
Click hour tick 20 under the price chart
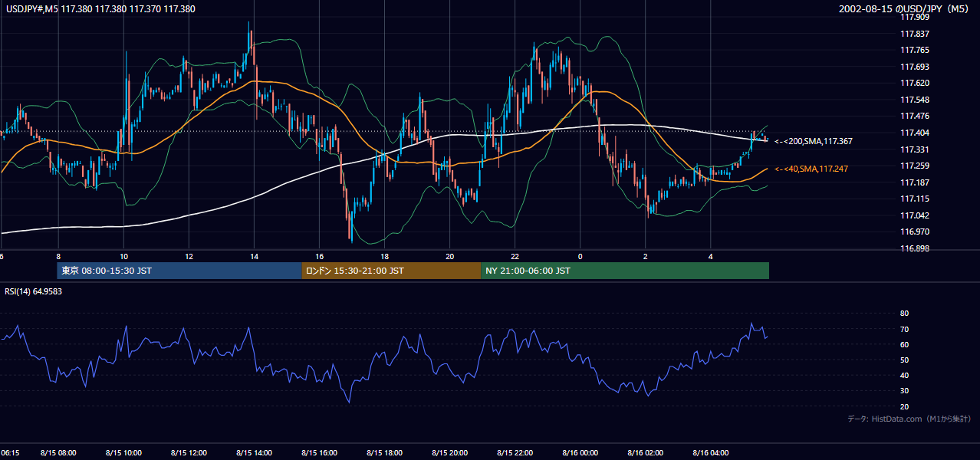[x=449, y=257]
